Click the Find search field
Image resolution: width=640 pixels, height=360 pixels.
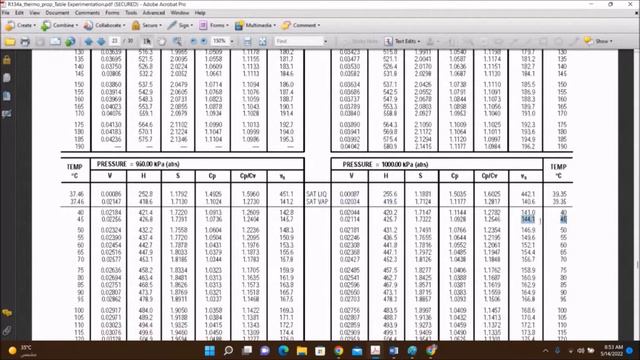click(x=299, y=41)
